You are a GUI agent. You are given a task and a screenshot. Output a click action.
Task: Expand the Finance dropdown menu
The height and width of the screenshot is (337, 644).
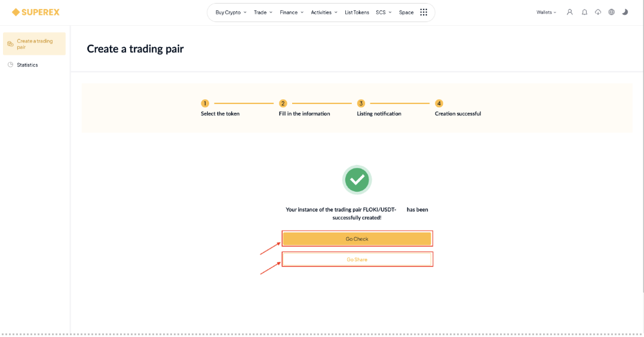[292, 13]
